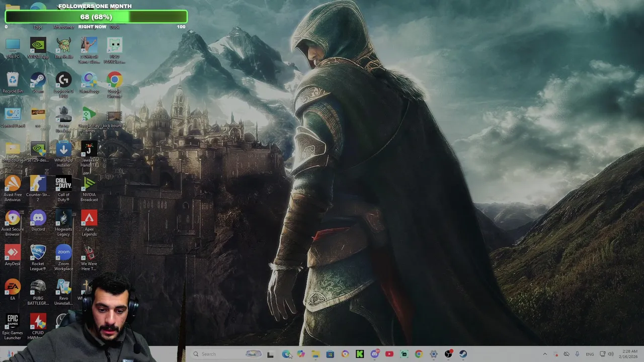Open File Explorer from the taskbar
Screen dimensions: 644x362
coord(315,354)
